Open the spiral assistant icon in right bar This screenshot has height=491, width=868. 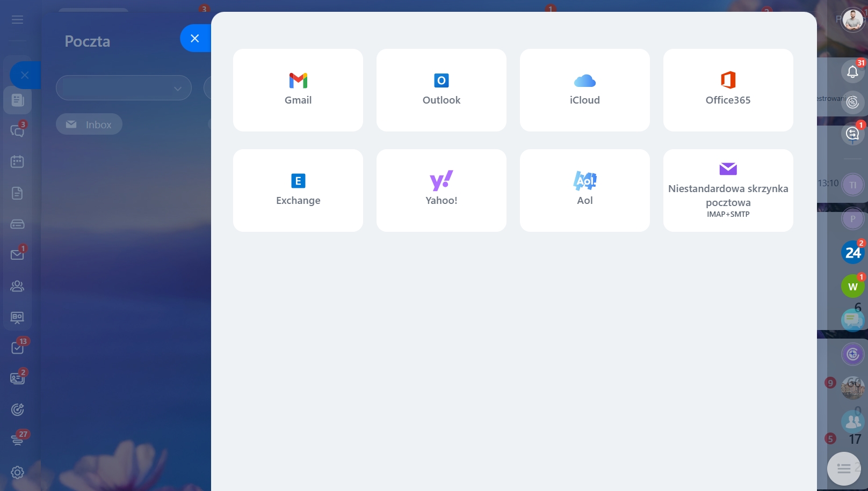pyautogui.click(x=852, y=102)
